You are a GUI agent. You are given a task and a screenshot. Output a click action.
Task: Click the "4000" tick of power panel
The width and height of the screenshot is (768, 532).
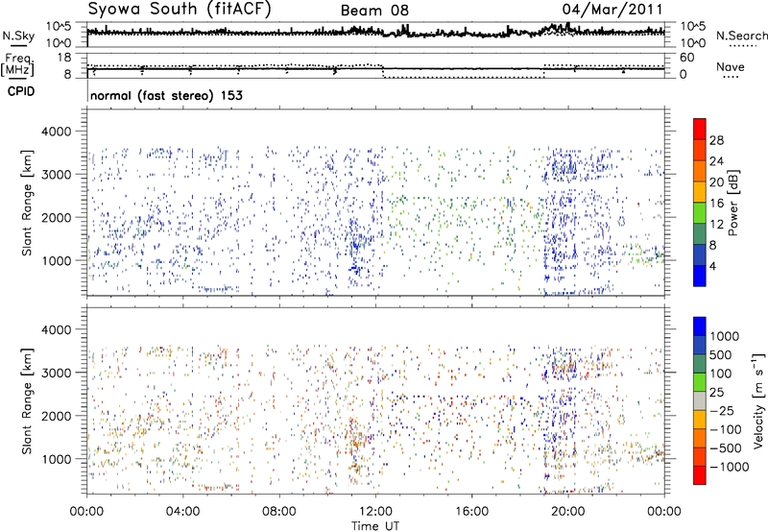56,132
